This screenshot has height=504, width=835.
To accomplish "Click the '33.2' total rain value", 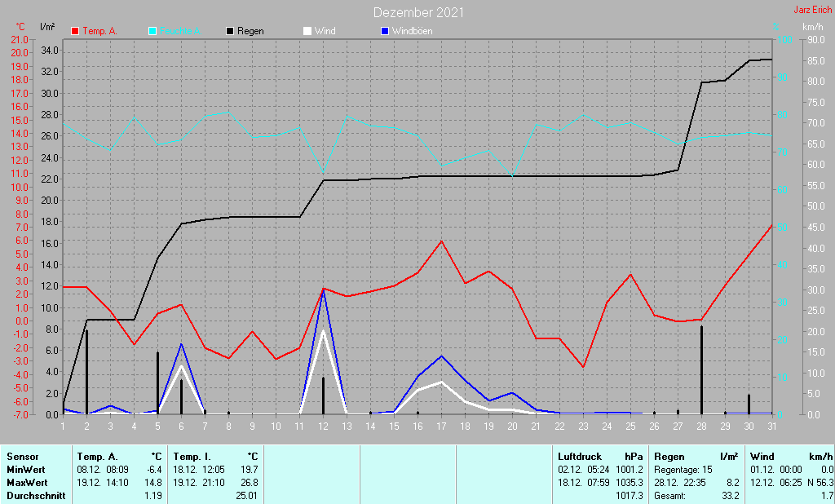I will coord(731,496).
